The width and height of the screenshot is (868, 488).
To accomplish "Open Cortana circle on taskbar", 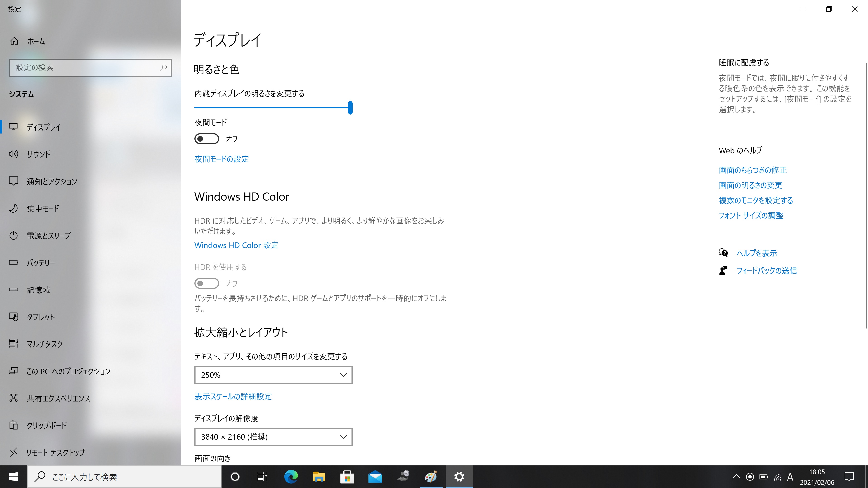I will (235, 476).
